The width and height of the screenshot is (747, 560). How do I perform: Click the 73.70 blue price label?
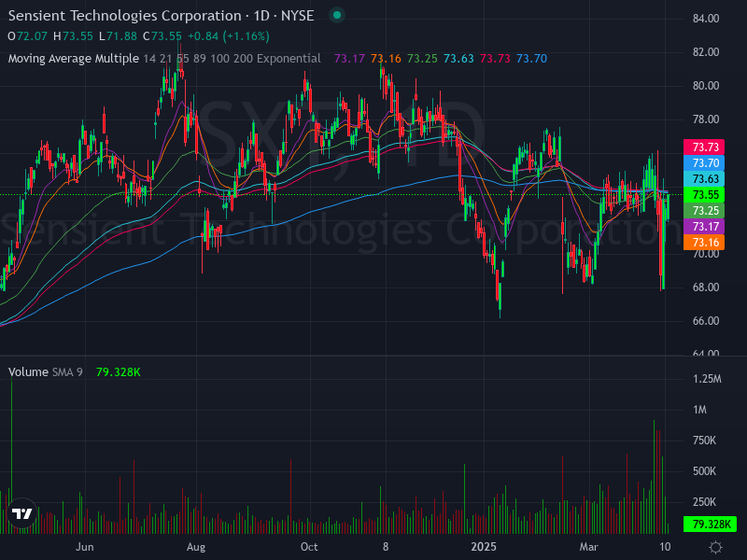coord(704,162)
